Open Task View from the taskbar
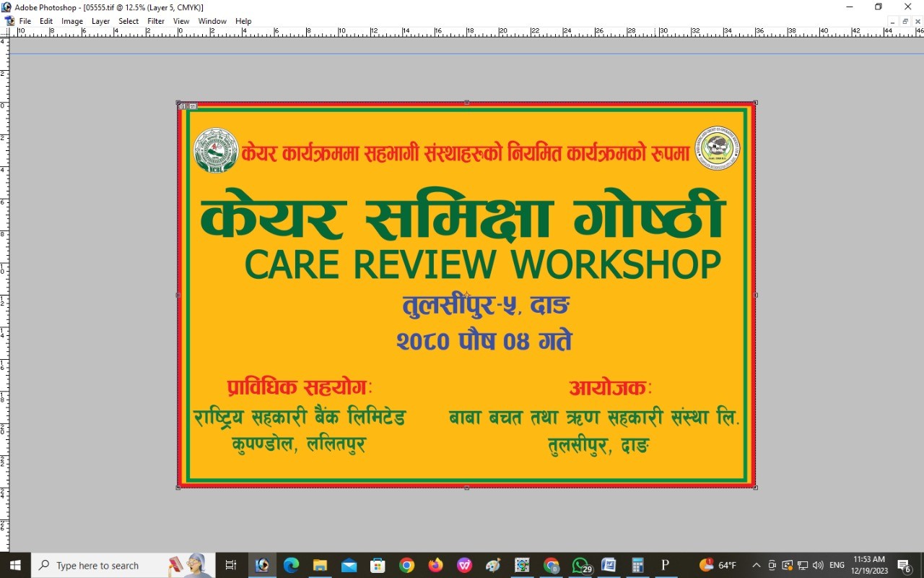 click(x=231, y=565)
